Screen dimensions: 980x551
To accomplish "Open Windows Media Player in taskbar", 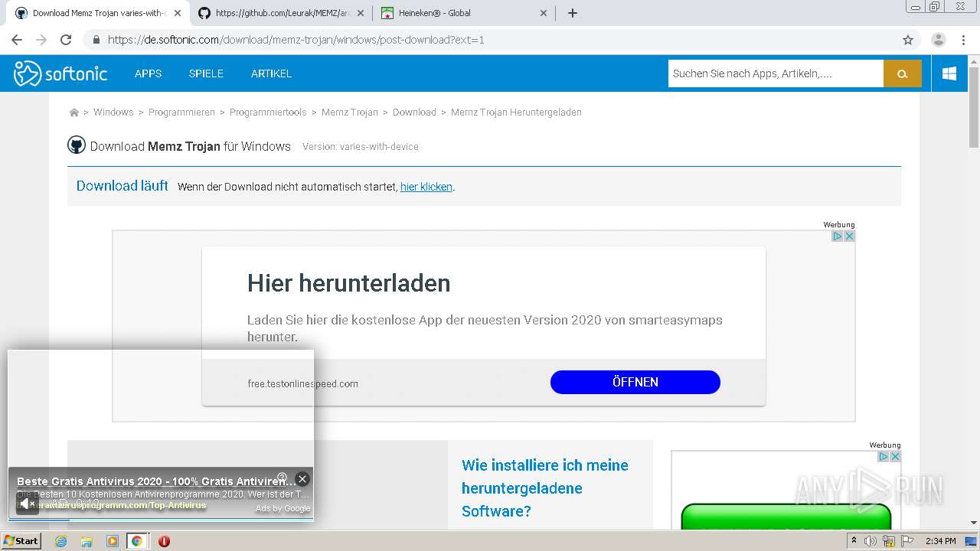I will (x=113, y=541).
